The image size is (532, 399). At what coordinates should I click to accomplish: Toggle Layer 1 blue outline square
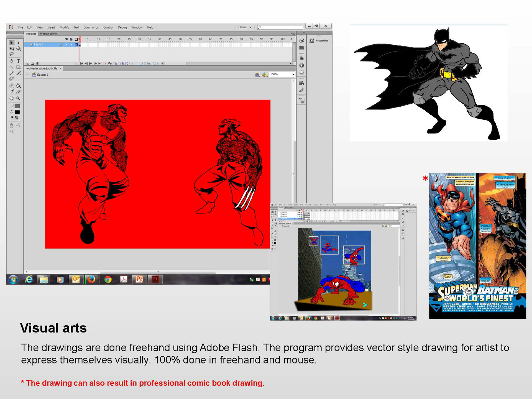(x=76, y=45)
